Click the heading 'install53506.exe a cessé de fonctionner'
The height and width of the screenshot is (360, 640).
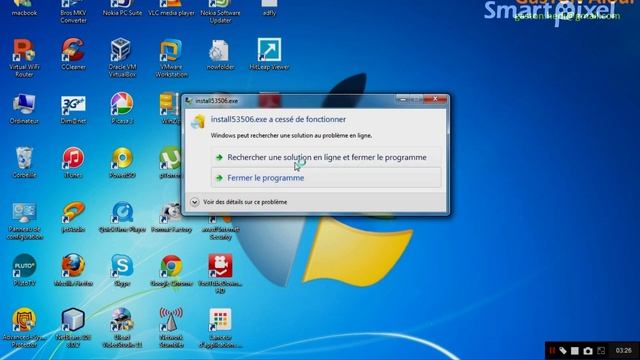click(x=278, y=119)
